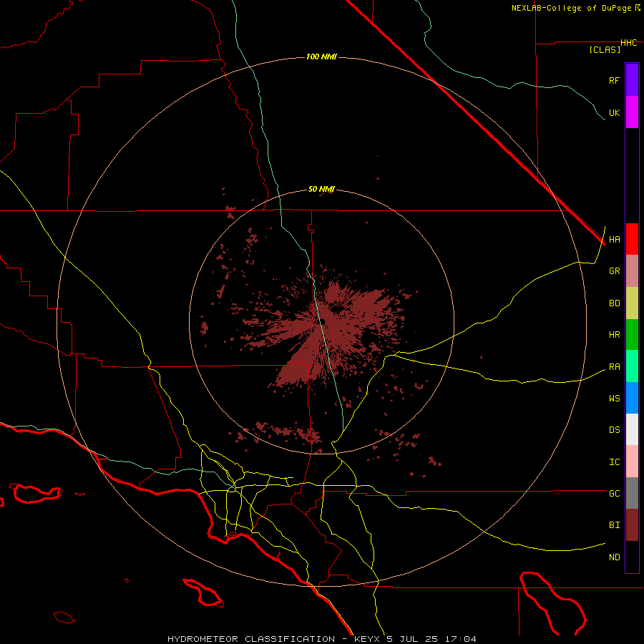The image size is (644, 644).
Task: Click the HA red legend swatch
Action: (x=632, y=239)
